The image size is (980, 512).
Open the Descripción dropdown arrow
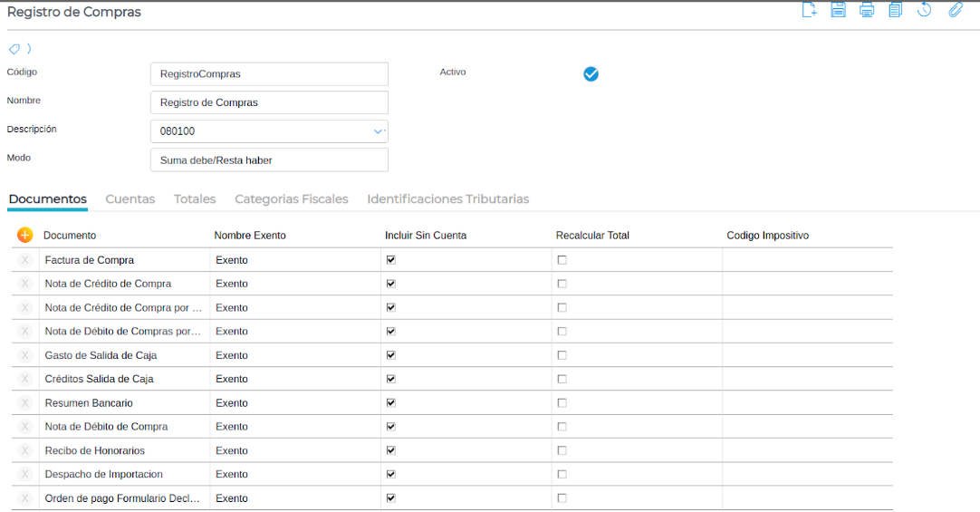pyautogui.click(x=379, y=131)
